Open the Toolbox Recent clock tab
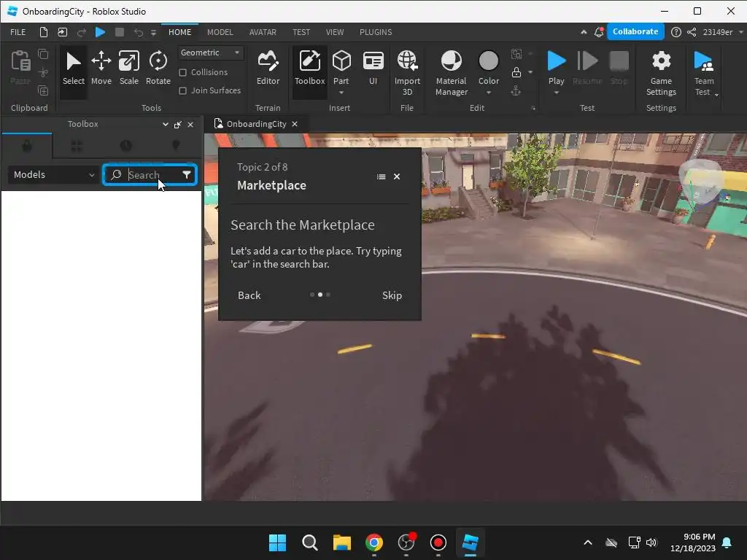 click(x=125, y=146)
